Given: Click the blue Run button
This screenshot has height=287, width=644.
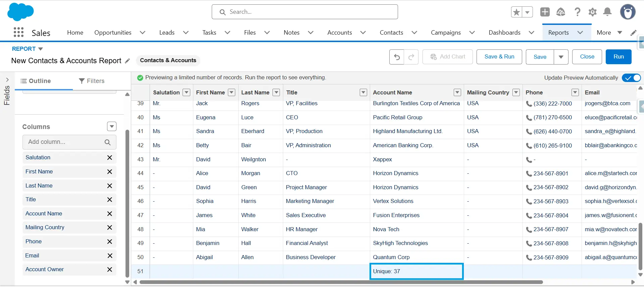Looking at the screenshot, I should pyautogui.click(x=618, y=57).
